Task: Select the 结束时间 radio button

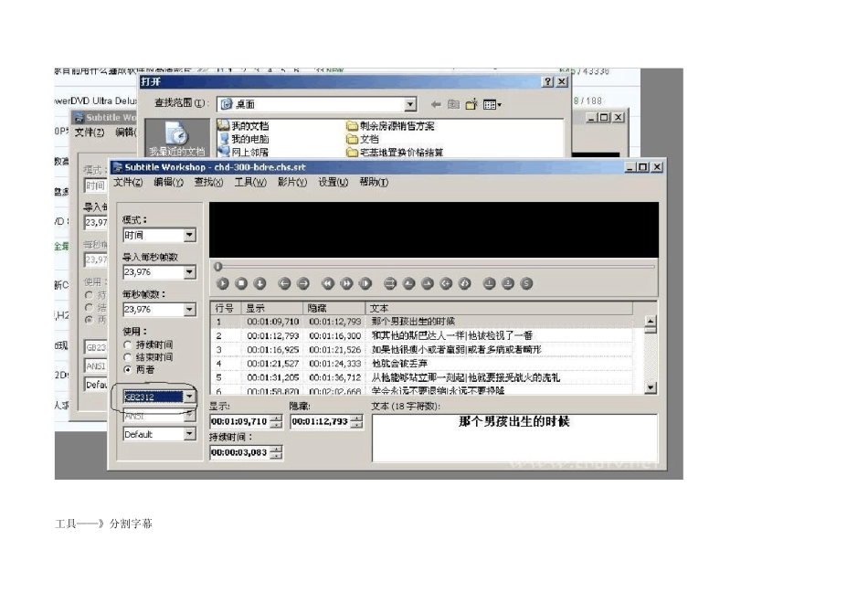Action: 128,357
